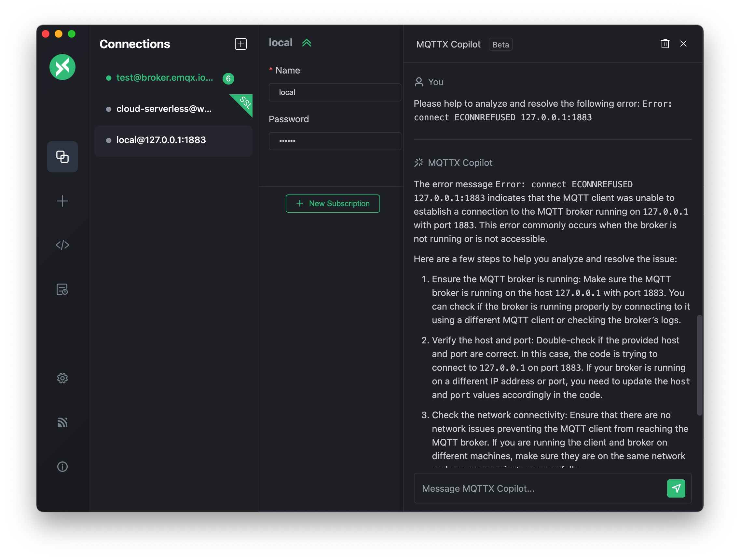Screen dimensions: 740x560
Task: Select the test@broker.emqx.io connection
Action: [x=164, y=78]
